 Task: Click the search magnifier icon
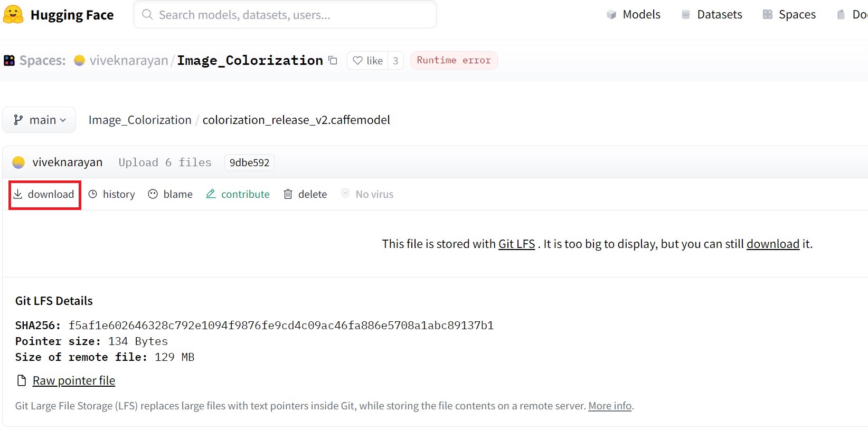[x=148, y=15]
